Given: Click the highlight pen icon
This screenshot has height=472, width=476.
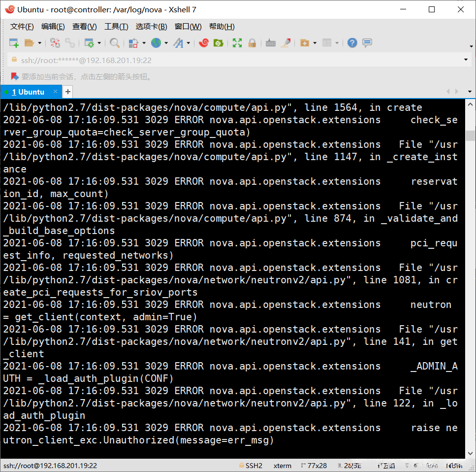Looking at the screenshot, I should coord(286,43).
